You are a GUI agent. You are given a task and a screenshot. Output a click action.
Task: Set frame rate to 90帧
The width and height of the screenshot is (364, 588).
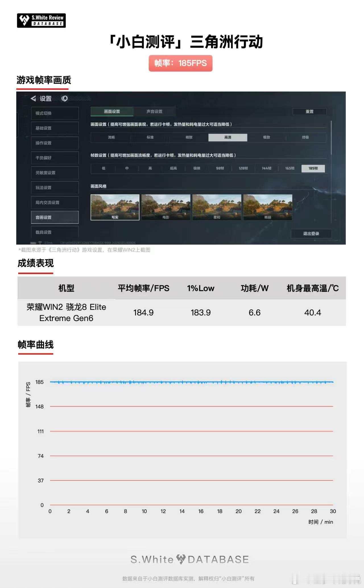(x=220, y=168)
